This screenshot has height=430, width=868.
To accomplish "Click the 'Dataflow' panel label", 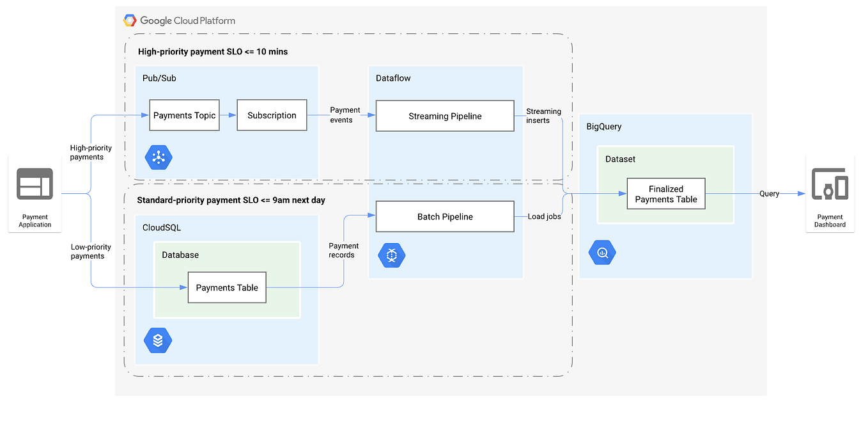I will point(393,78).
